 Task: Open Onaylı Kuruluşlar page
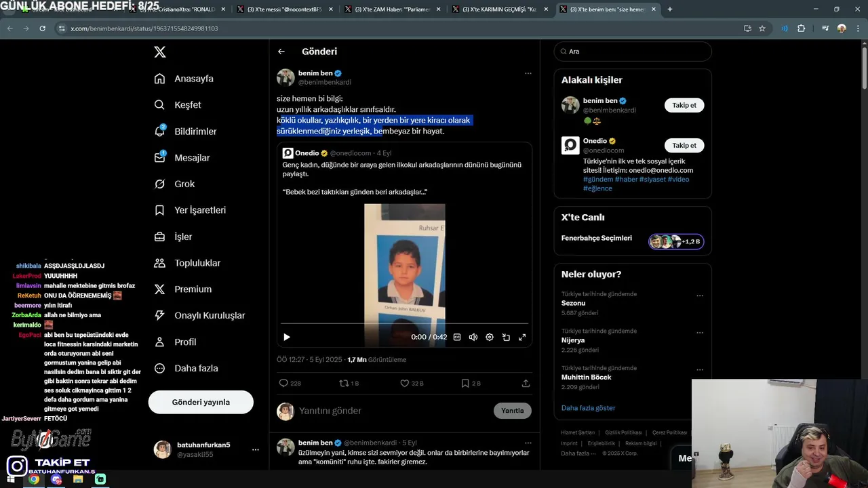click(x=199, y=315)
